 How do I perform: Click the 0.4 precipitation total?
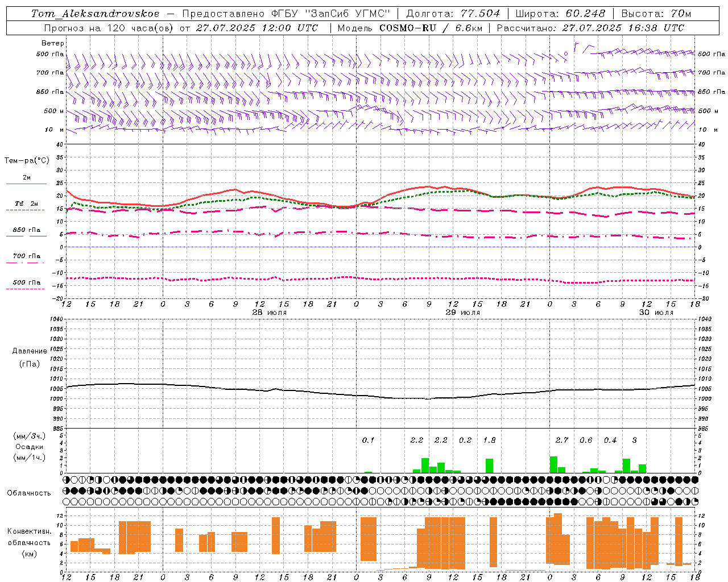click(610, 440)
